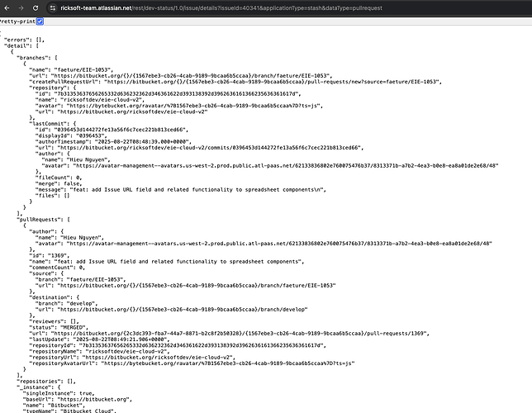532x413 pixels.
Task: Click the "repository": { key
Action: 53,88
